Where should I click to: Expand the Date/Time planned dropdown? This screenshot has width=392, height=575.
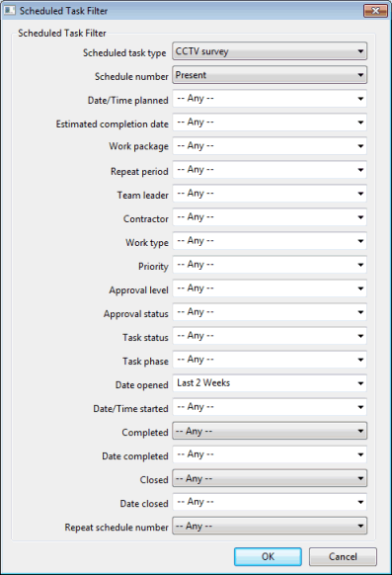[270, 99]
